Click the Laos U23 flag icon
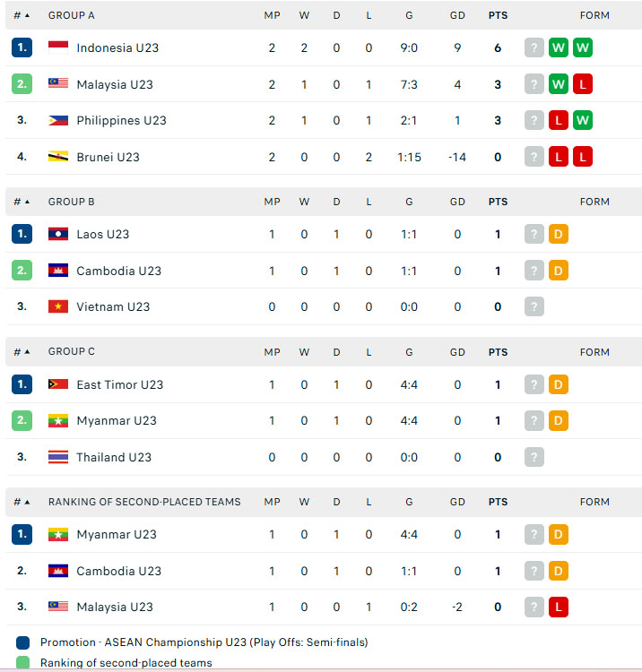Screen dimensions: 642x672 [x=58, y=234]
